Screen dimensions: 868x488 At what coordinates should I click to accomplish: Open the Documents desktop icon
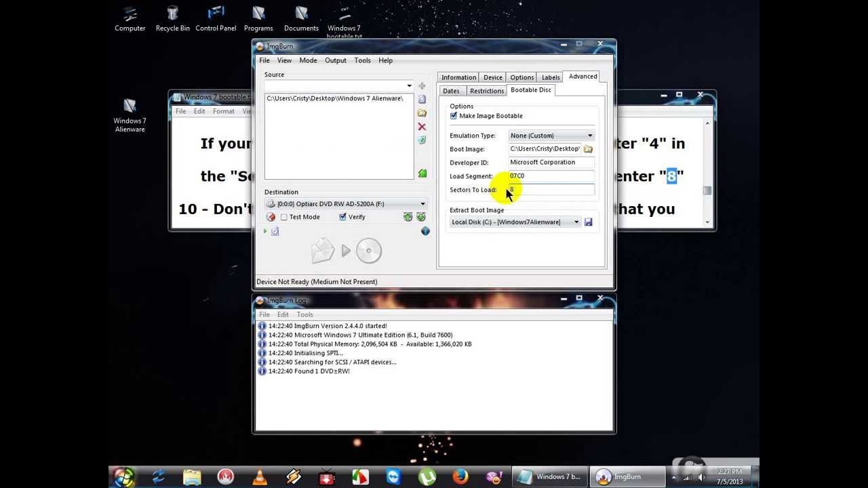301,18
